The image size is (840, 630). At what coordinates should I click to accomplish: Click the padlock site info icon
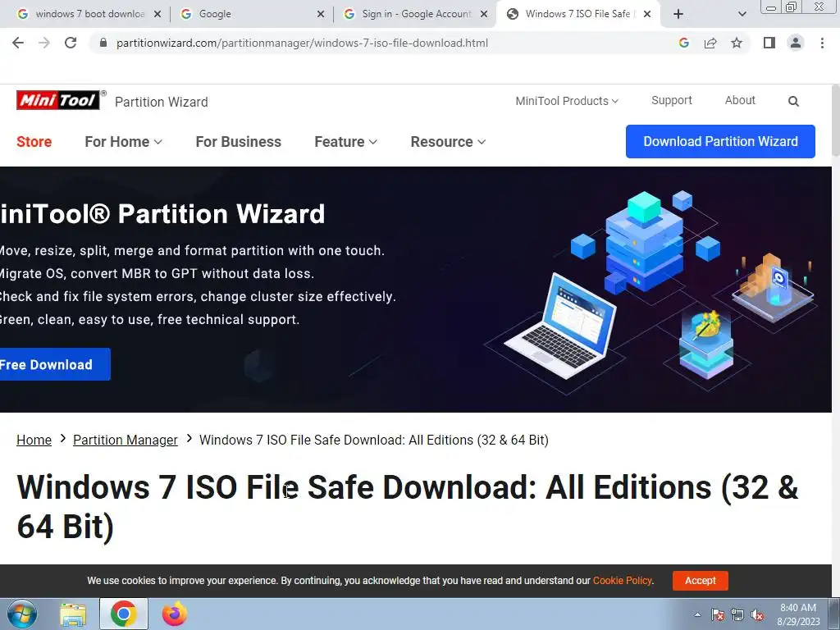tap(103, 43)
